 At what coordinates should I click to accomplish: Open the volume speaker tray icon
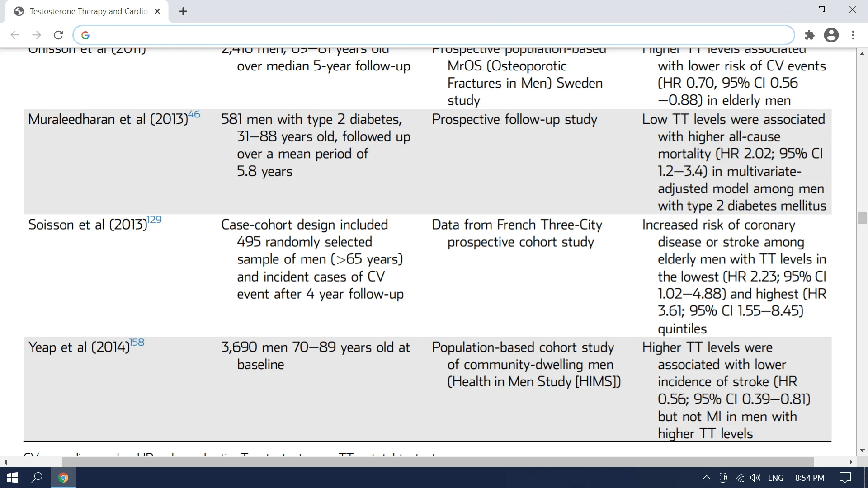[x=755, y=478]
